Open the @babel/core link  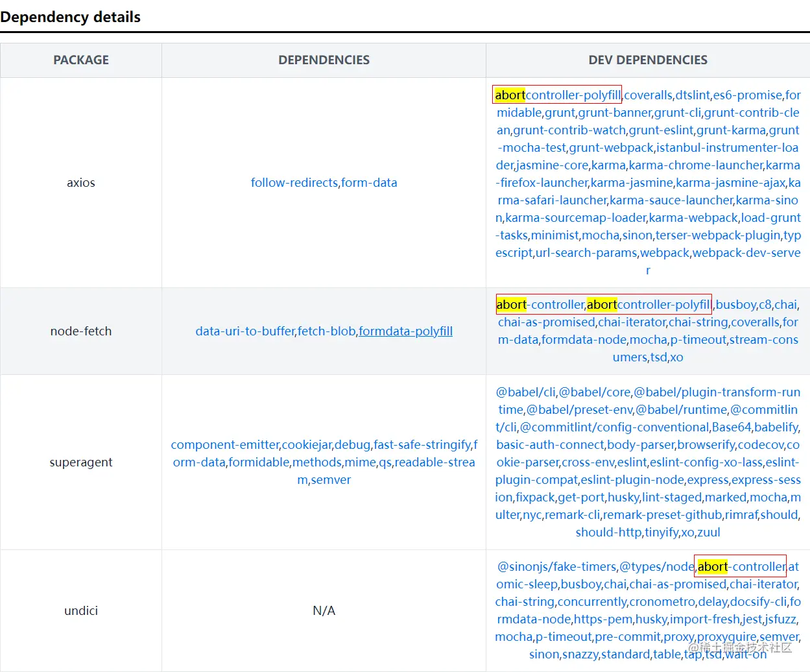pyautogui.click(x=595, y=392)
